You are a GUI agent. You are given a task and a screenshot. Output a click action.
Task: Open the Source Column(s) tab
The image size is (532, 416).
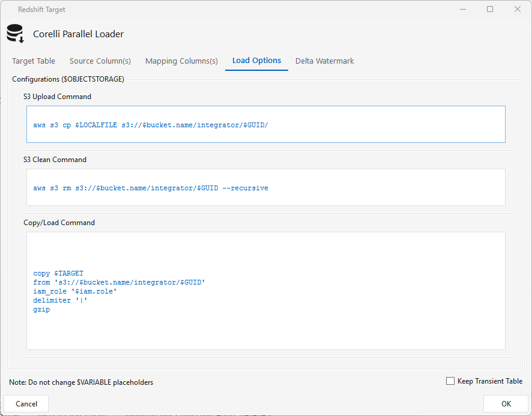point(100,61)
